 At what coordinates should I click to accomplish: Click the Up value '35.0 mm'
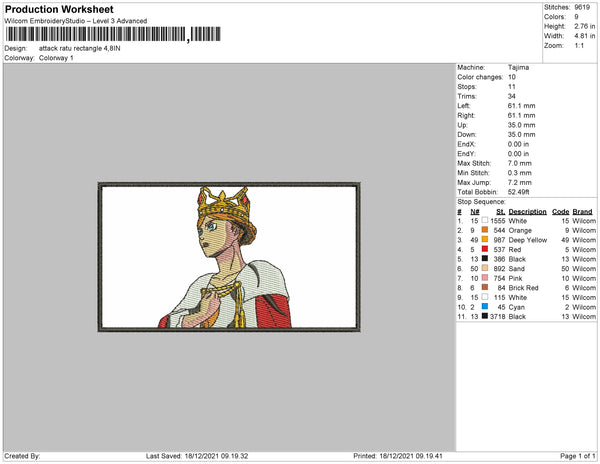522,125
